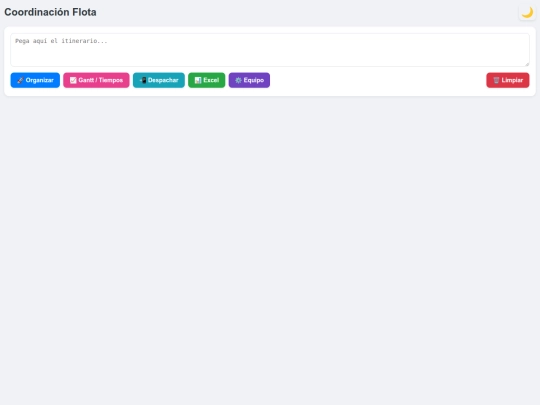Click the Despachar button
The height and width of the screenshot is (405, 540).
coord(159,80)
